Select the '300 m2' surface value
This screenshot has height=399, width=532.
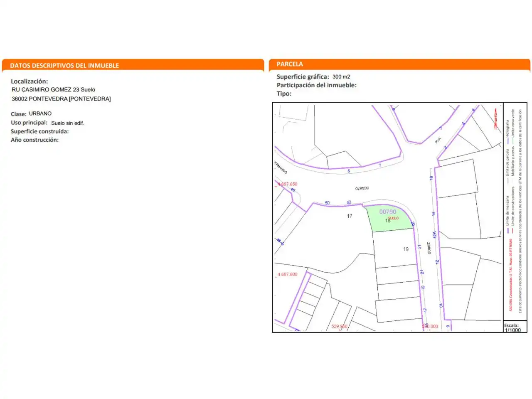coord(341,76)
